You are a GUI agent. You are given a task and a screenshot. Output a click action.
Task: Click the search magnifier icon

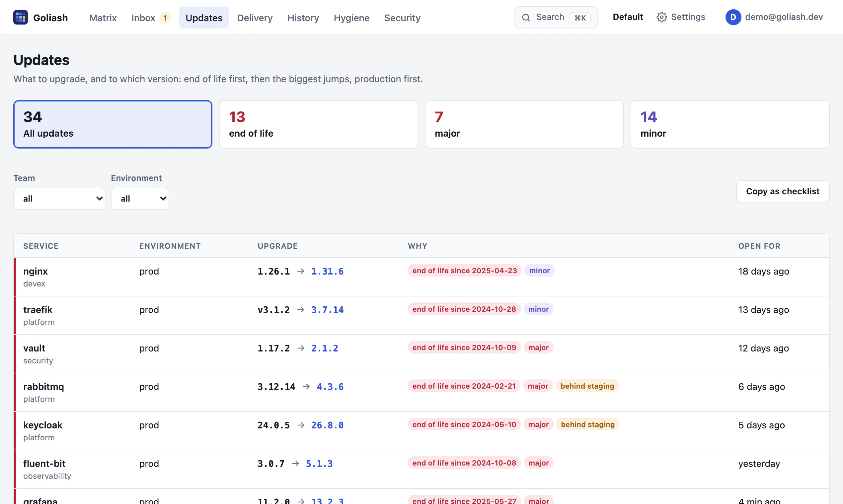click(x=526, y=17)
